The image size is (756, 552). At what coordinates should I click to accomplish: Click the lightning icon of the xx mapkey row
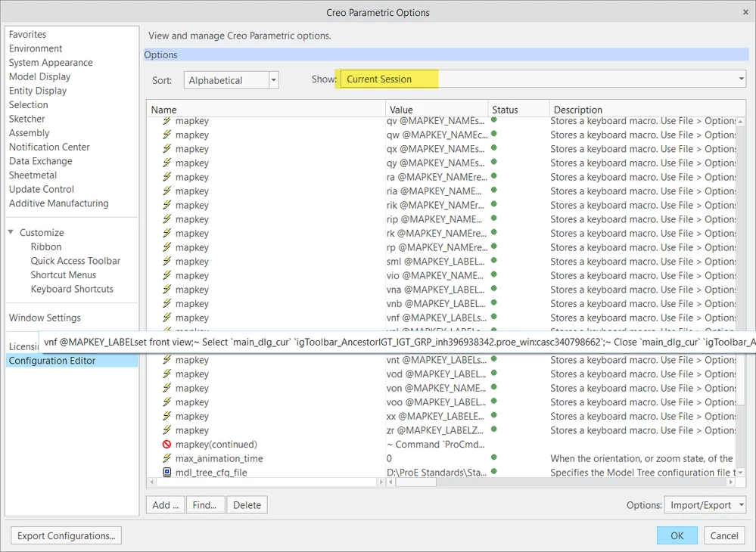166,416
